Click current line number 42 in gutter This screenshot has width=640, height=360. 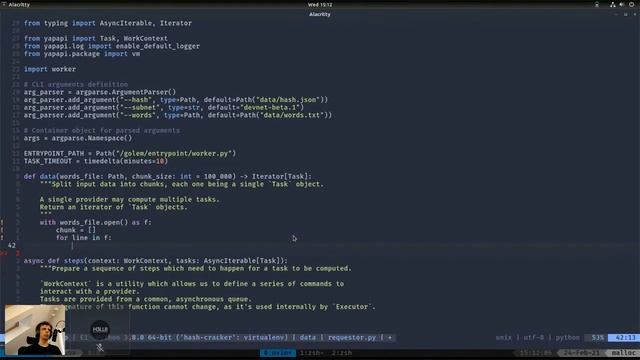coord(11,245)
